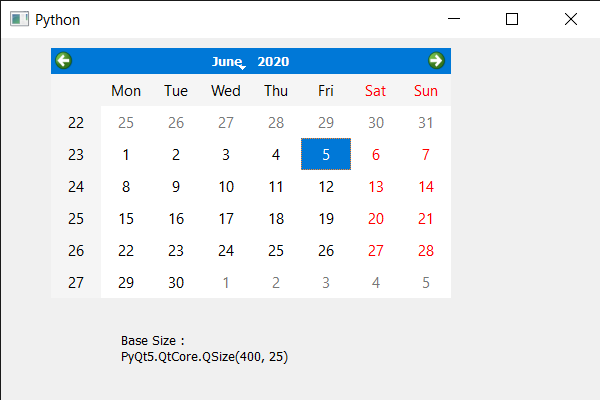This screenshot has height=400, width=600.
Task: Click the next month green arrow
Action: [x=436, y=61]
